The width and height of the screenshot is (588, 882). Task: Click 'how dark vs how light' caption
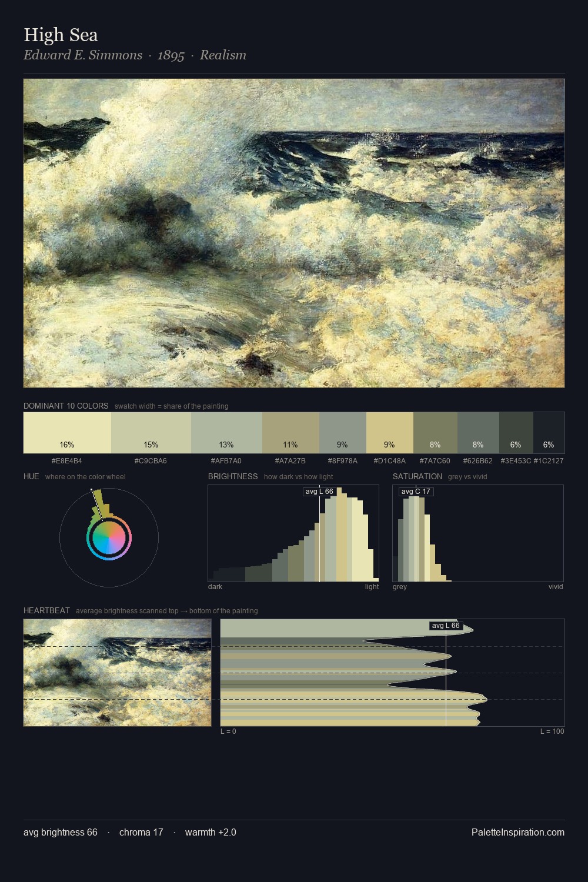pyautogui.click(x=299, y=477)
